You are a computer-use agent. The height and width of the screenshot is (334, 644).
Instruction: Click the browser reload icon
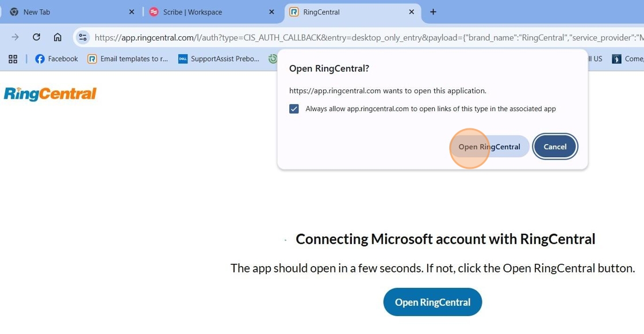[x=36, y=37]
